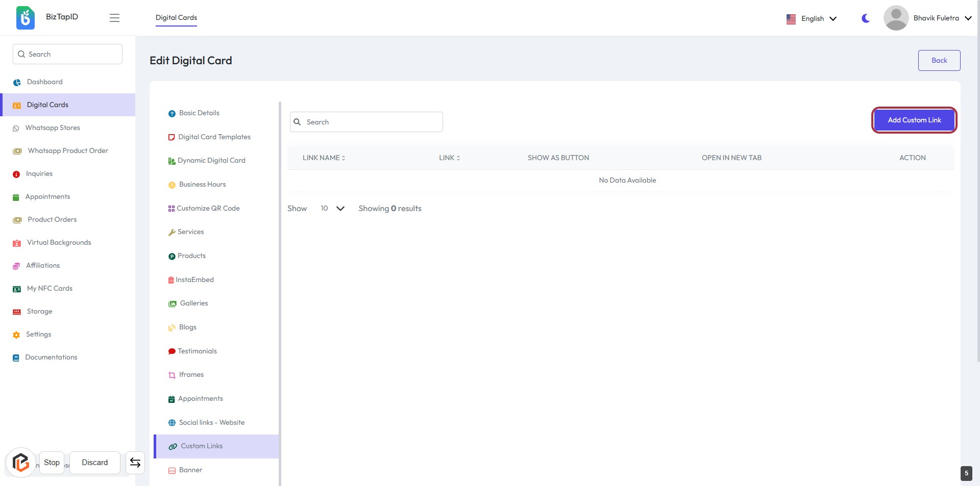This screenshot has width=980, height=486.
Task: Click the Settings gear icon
Action: pyautogui.click(x=16, y=335)
